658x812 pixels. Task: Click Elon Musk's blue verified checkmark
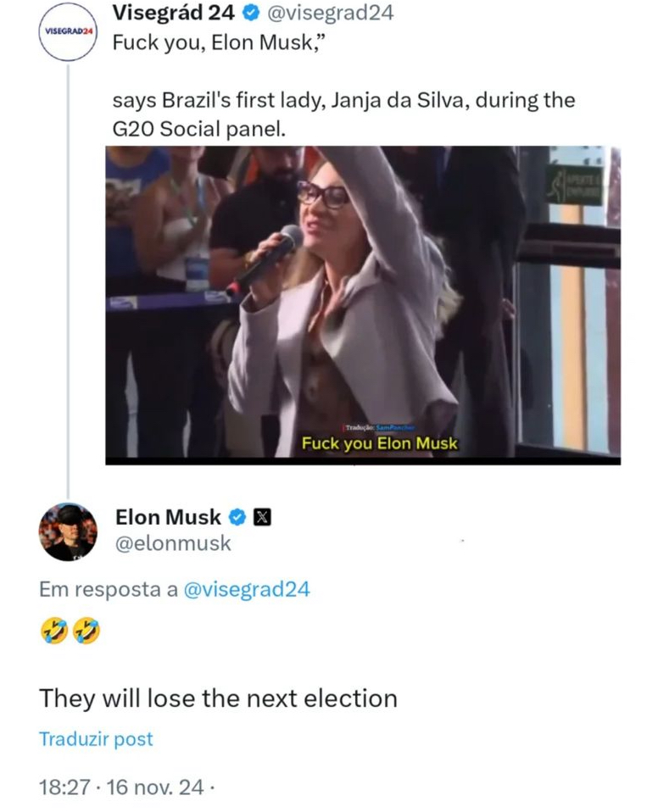(x=237, y=517)
